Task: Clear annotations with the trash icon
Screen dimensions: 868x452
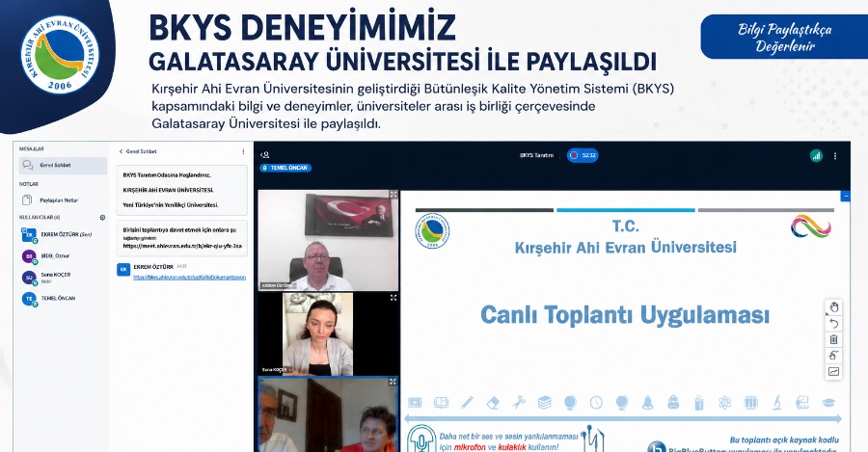Action: click(x=833, y=339)
